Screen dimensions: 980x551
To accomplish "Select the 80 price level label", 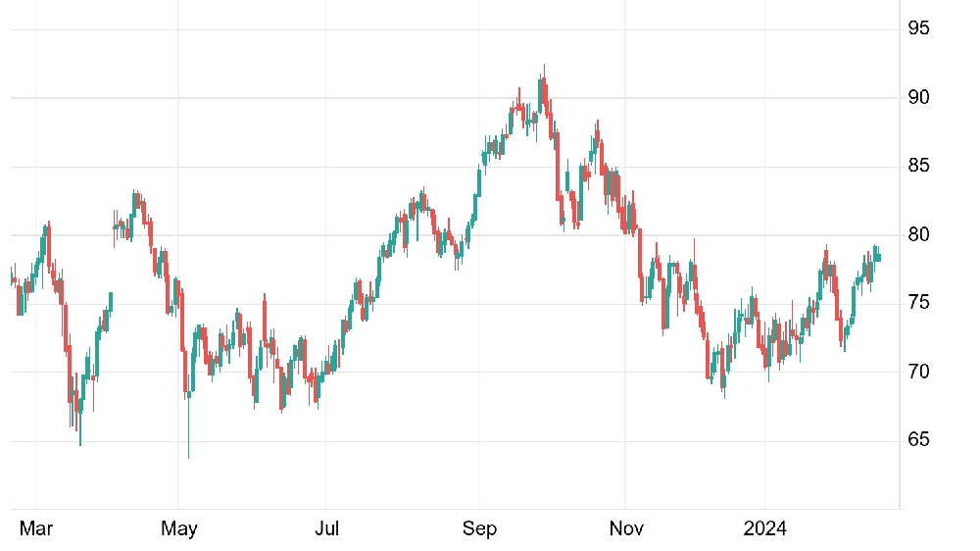I will (x=919, y=234).
